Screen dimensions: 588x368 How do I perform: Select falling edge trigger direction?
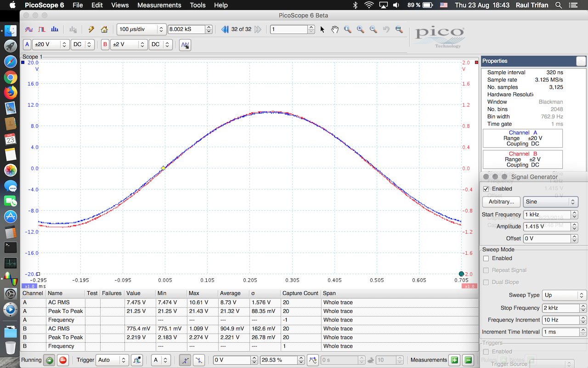(x=199, y=360)
